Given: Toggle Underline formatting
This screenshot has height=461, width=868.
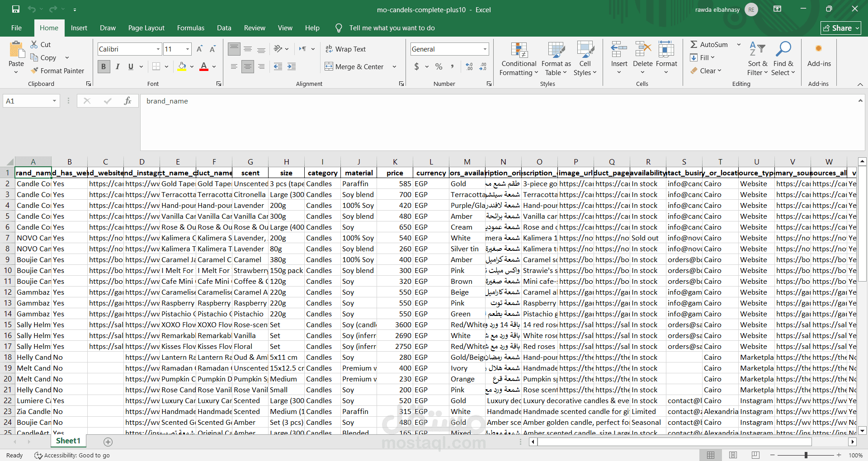Looking at the screenshot, I should click(131, 66).
